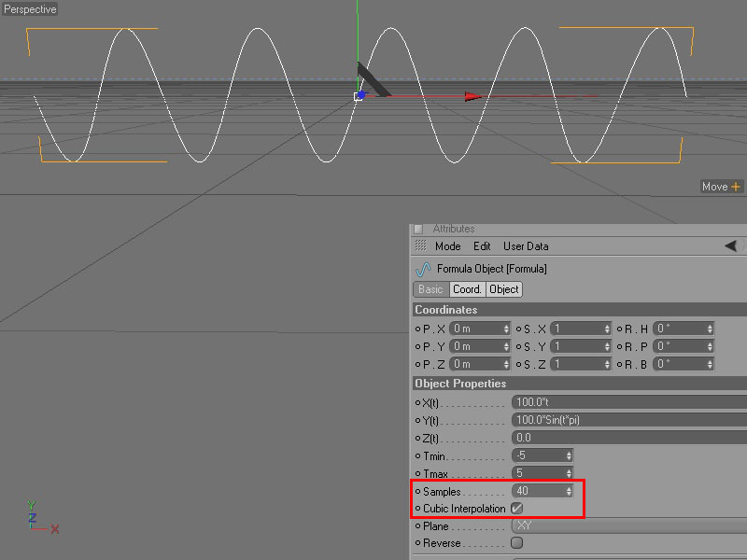747x560 pixels.
Task: Click the Tmax stepper arrows
Action: point(569,473)
